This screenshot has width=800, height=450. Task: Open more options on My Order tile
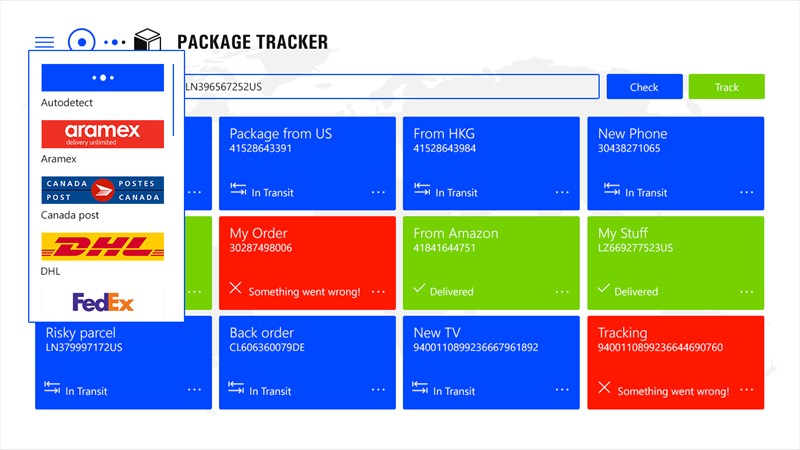[378, 292]
